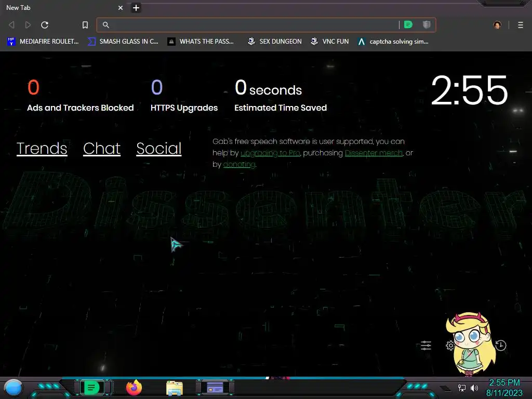Viewport: 532px width, 399px height.
Task: Open the browser hamburger main menu
Action: pyautogui.click(x=521, y=25)
